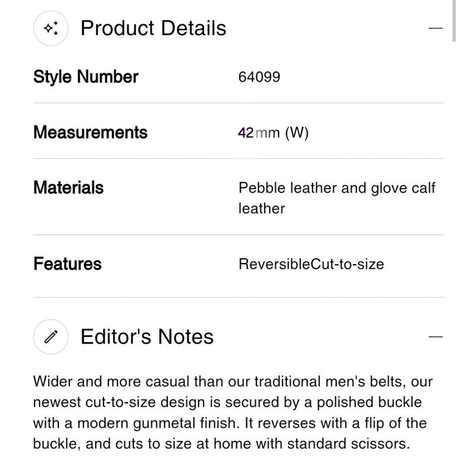Click the Product Details heading
This screenshot has width=476, height=476.
click(153, 29)
